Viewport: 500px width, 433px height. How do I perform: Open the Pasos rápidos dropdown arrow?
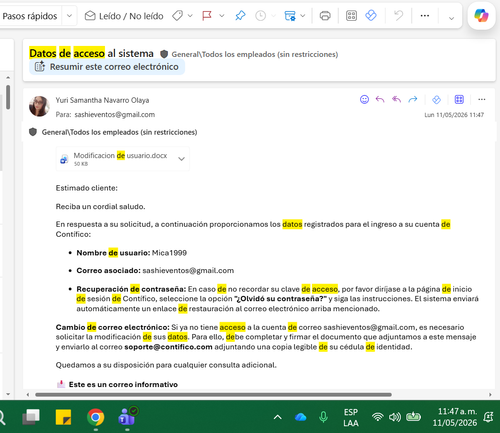[69, 16]
